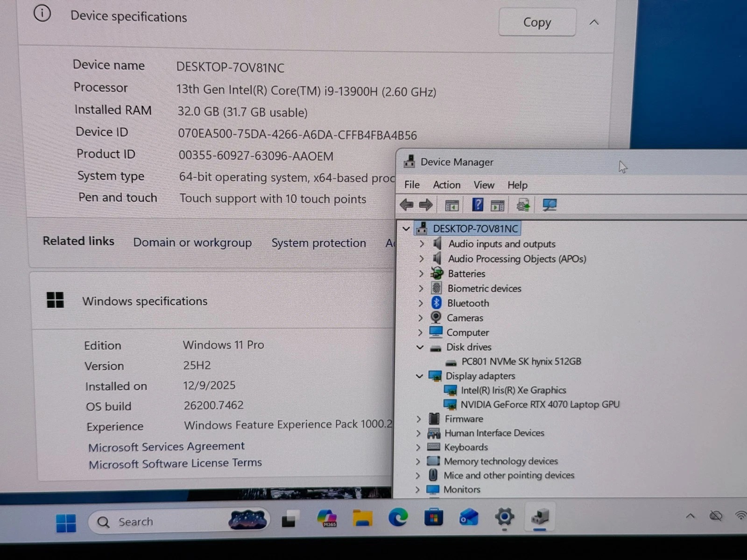
Task: Collapse the Device specifications section chevron
Action: tap(593, 22)
